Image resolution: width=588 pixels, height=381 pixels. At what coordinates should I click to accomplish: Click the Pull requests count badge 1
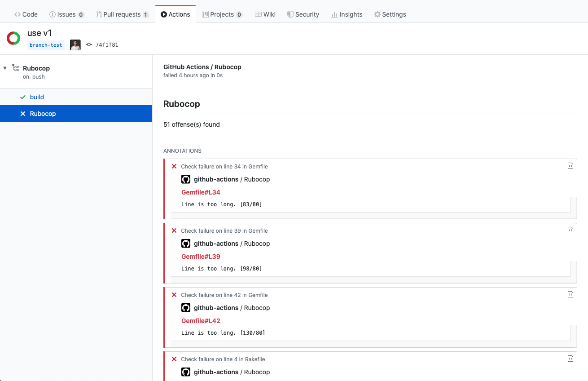[x=145, y=15]
